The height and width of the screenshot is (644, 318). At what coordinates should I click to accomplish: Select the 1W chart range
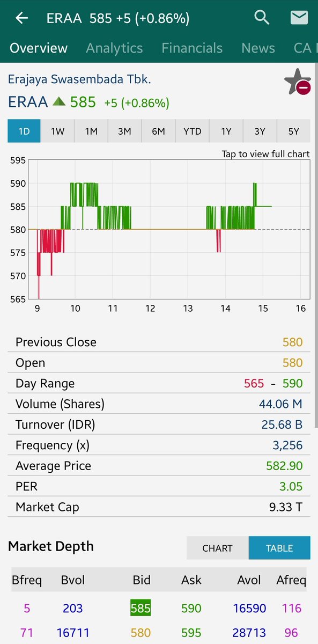pyautogui.click(x=57, y=131)
